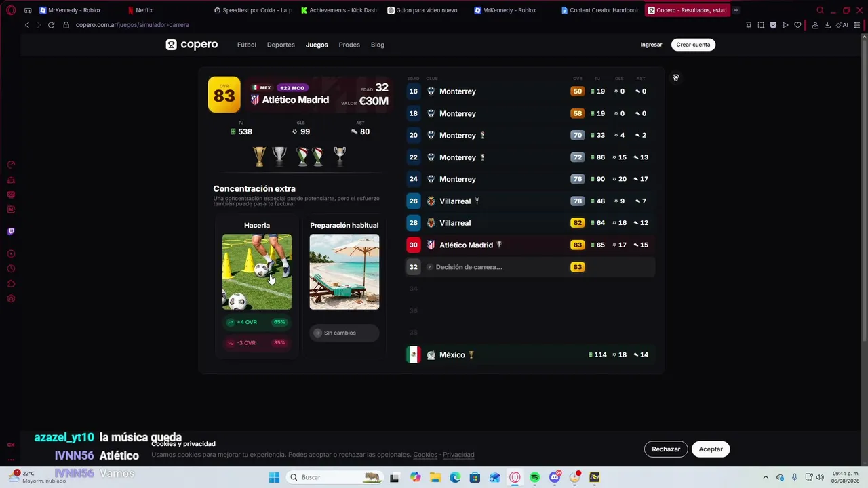Select the age 28 Villarreal career row
The image size is (868, 488).
click(x=530, y=223)
